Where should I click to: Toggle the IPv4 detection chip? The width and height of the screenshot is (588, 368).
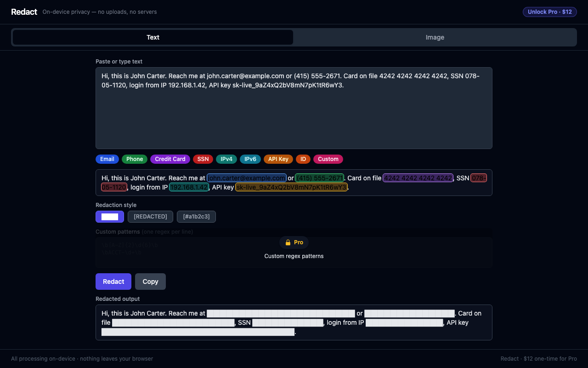pos(226,159)
